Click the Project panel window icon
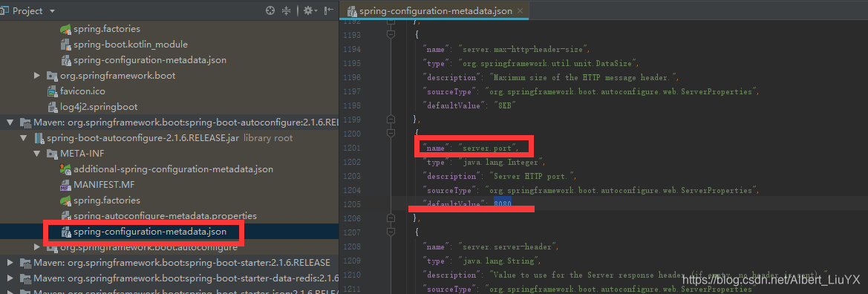 coord(5,10)
